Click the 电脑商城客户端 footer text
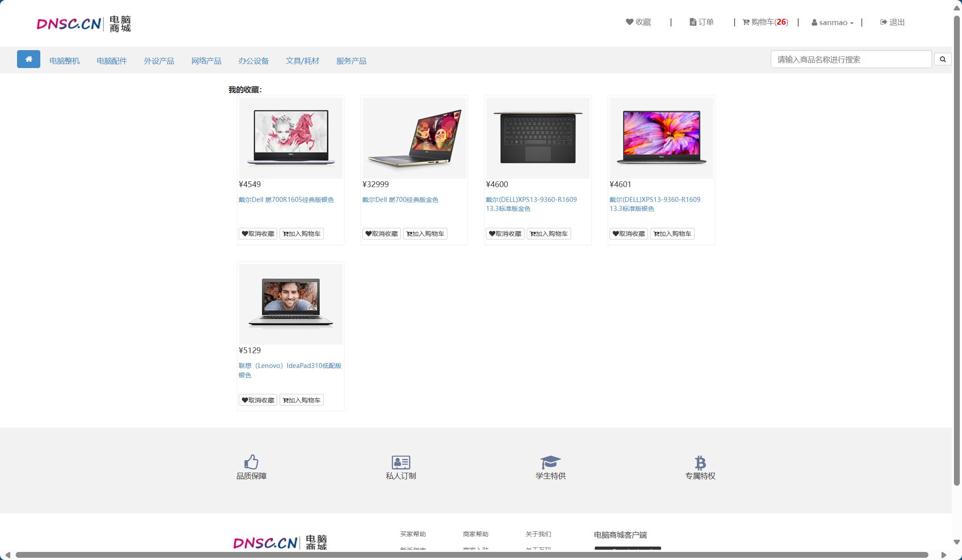 click(620, 535)
